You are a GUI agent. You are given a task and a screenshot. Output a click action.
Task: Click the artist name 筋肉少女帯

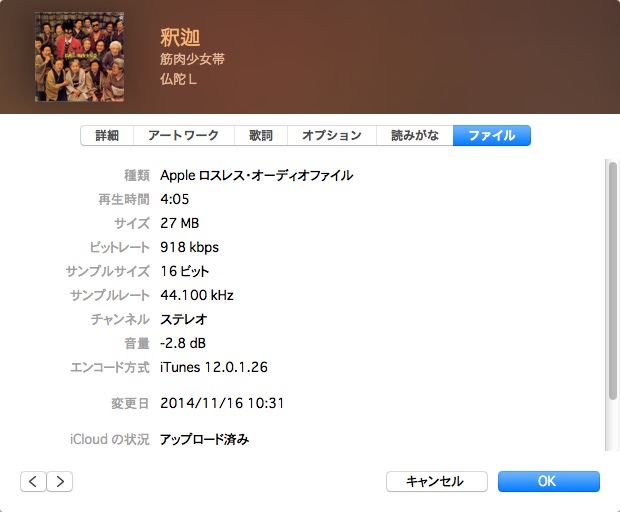click(192, 59)
